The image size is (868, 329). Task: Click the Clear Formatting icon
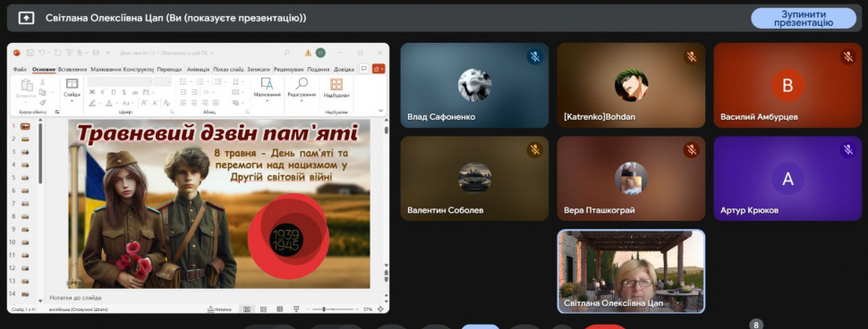pyautogui.click(x=166, y=103)
